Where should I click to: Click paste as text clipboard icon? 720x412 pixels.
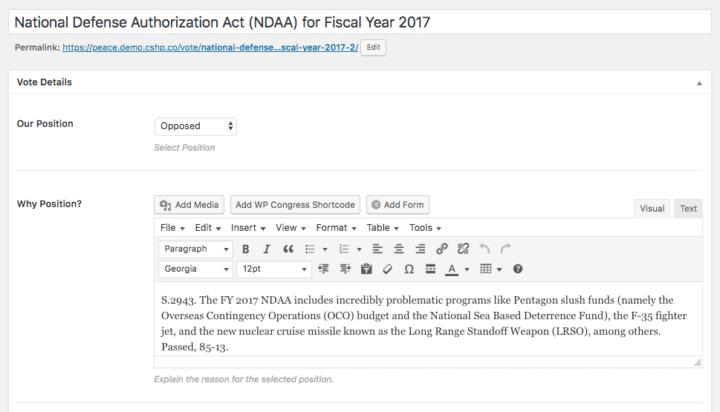[x=365, y=269]
